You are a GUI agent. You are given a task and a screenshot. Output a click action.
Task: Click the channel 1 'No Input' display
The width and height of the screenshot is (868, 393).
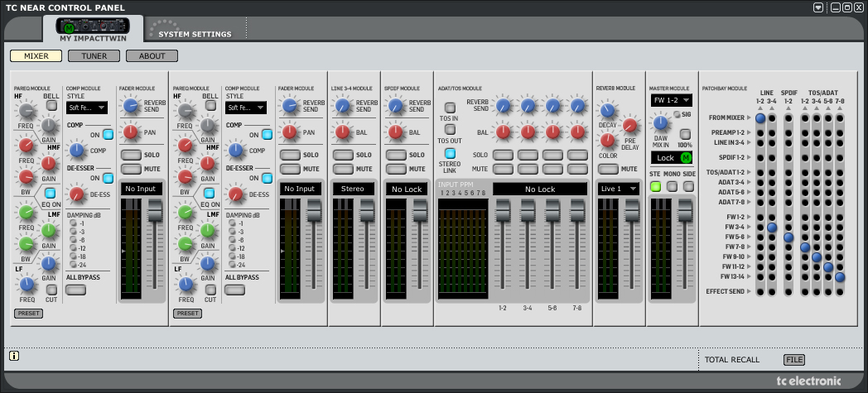click(x=142, y=189)
